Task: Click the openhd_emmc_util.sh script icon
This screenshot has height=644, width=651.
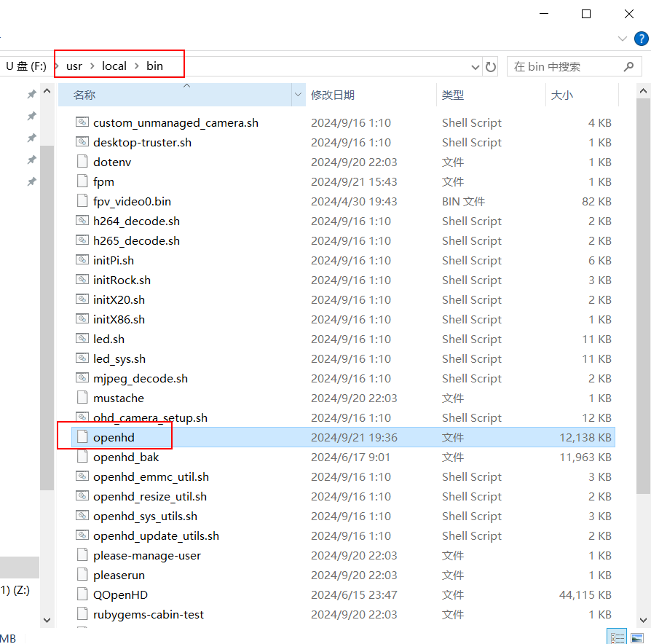Action: tap(82, 476)
